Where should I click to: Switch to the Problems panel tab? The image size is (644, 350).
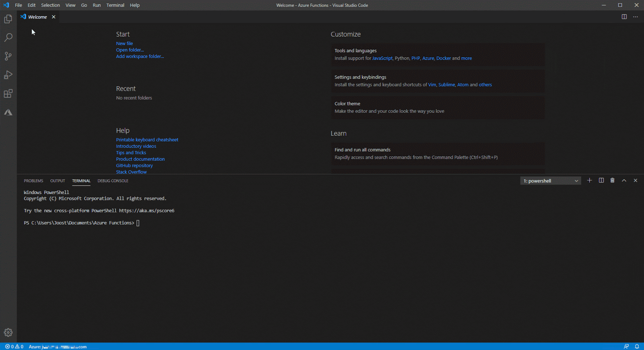click(33, 181)
